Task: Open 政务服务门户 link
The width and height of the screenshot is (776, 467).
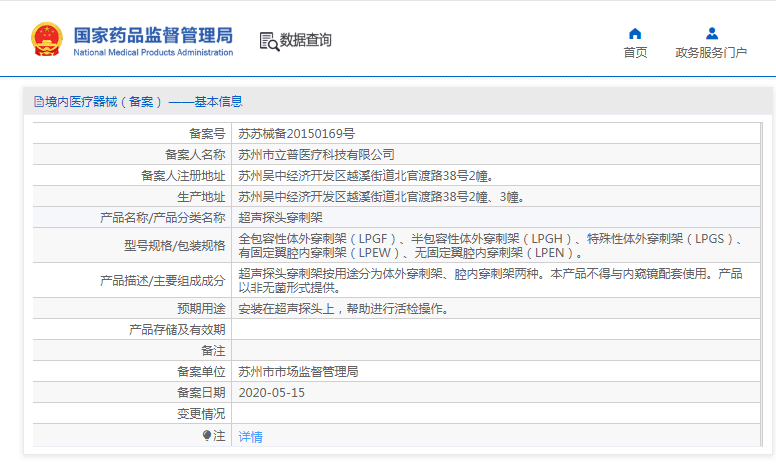Action: pos(711,52)
